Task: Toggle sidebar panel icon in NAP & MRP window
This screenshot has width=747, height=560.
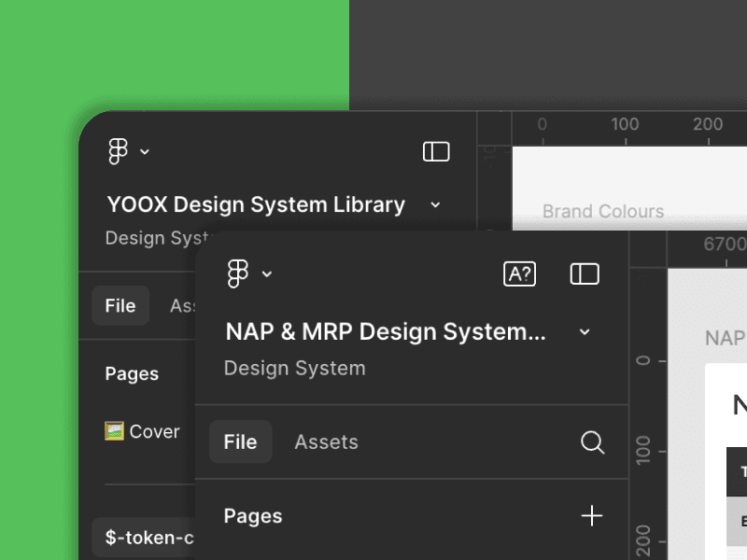Action: [585, 273]
